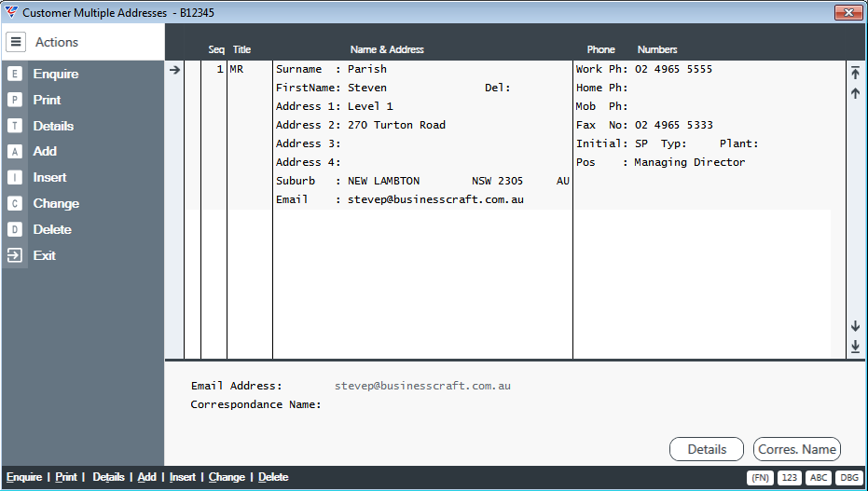This screenshot has width=868, height=491.
Task: Click the FirstName value Steven
Action: pyautogui.click(x=367, y=88)
